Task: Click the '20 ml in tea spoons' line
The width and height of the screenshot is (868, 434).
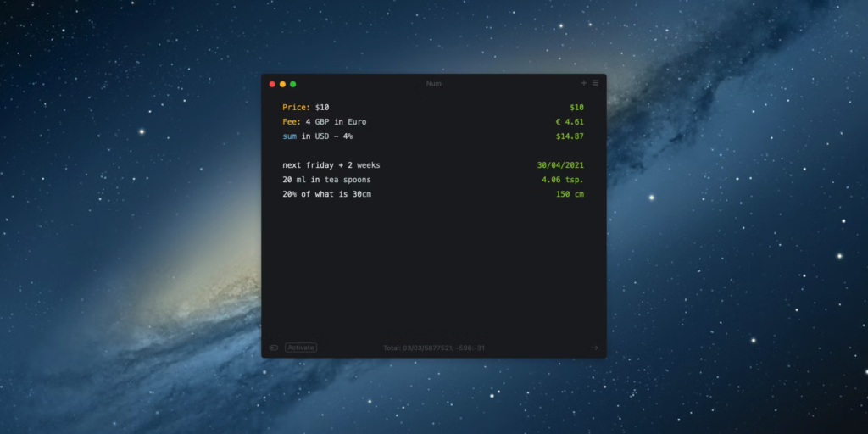Action: (x=326, y=180)
